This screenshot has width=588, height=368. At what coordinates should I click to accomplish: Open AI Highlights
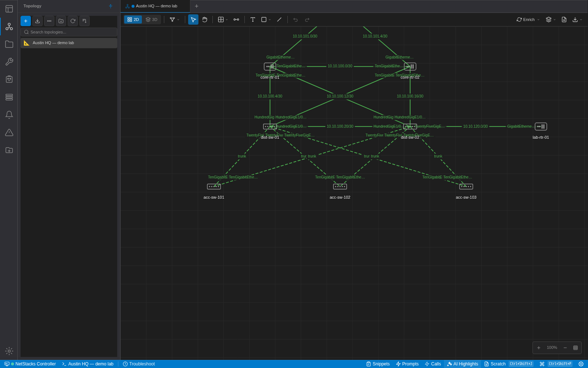(463, 364)
